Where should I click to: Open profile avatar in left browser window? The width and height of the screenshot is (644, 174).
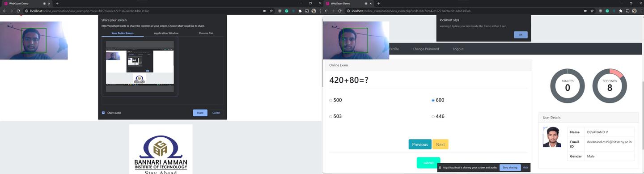click(x=314, y=11)
